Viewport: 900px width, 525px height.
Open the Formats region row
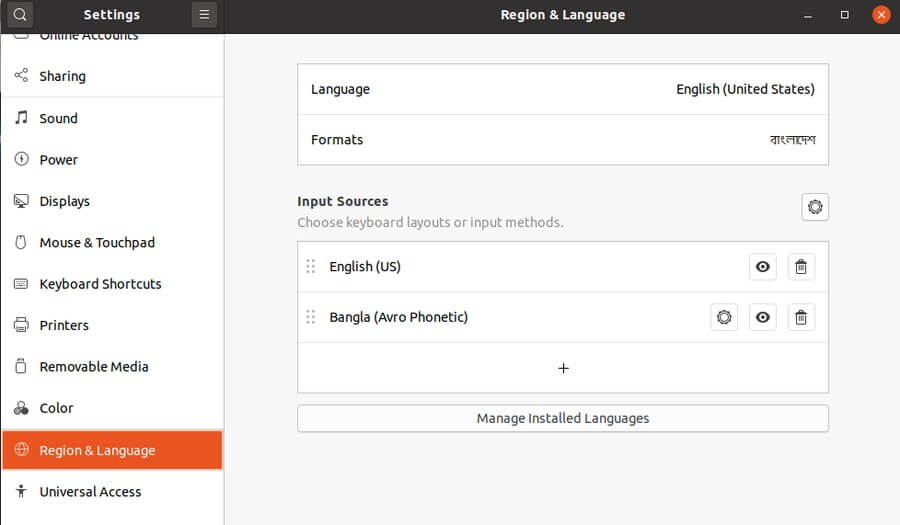[x=563, y=139]
